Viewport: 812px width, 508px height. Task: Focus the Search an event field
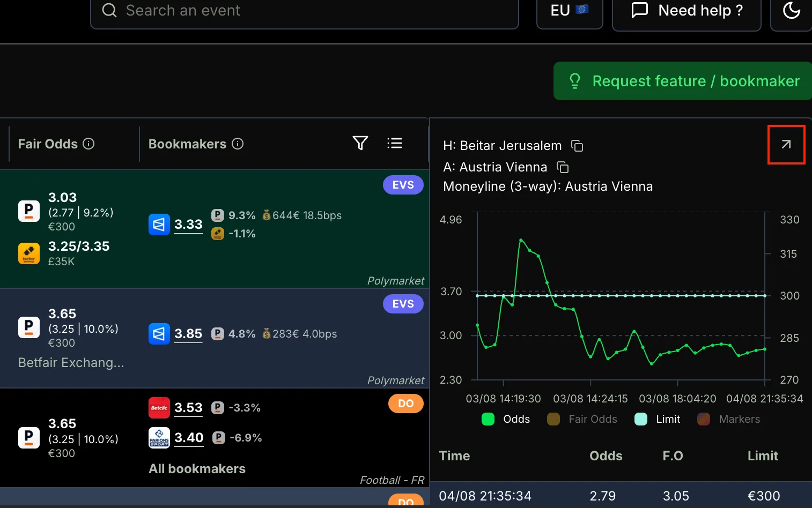pyautogui.click(x=305, y=10)
